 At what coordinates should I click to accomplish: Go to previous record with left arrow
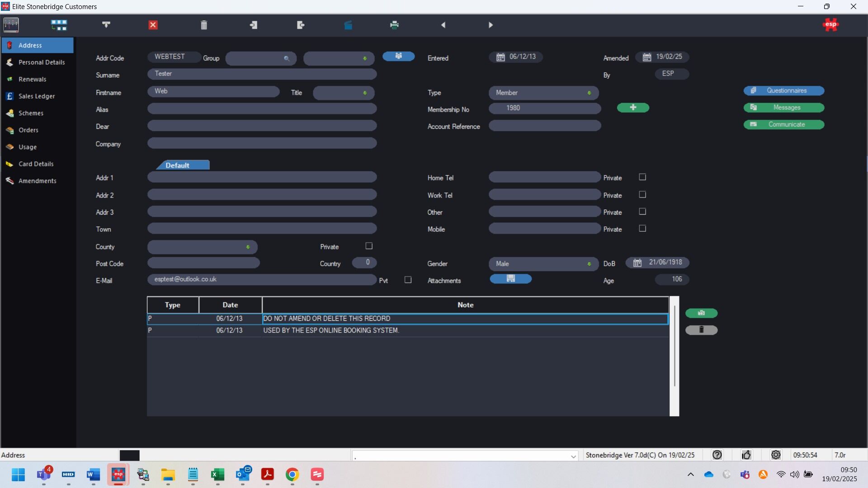click(443, 25)
